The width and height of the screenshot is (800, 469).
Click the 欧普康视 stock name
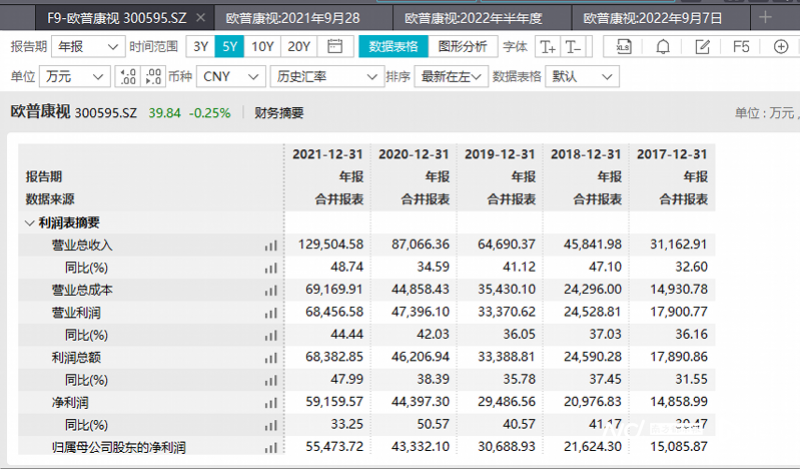[x=40, y=112]
